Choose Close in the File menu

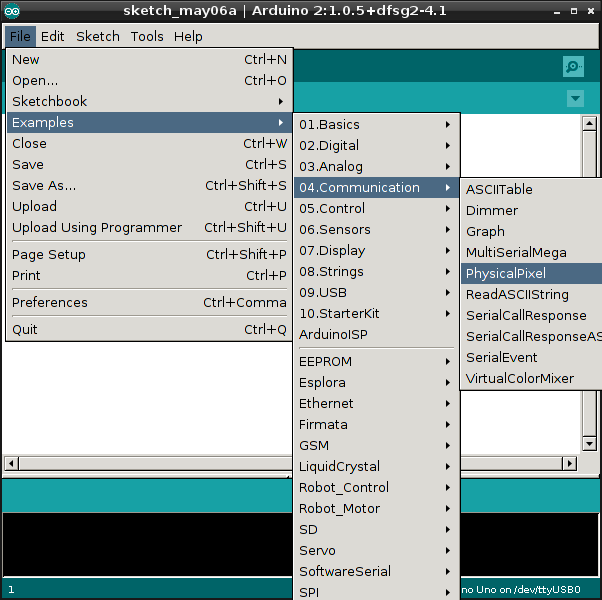click(149, 144)
